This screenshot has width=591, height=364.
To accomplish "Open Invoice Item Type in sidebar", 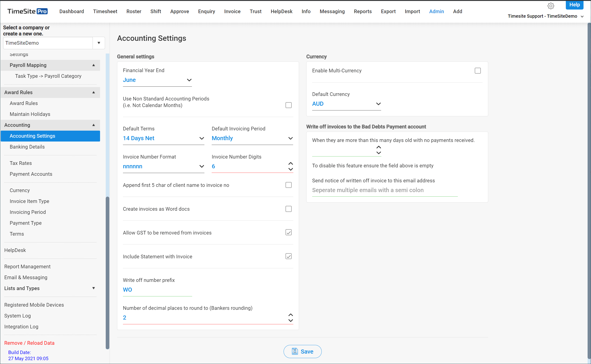I will tap(29, 201).
